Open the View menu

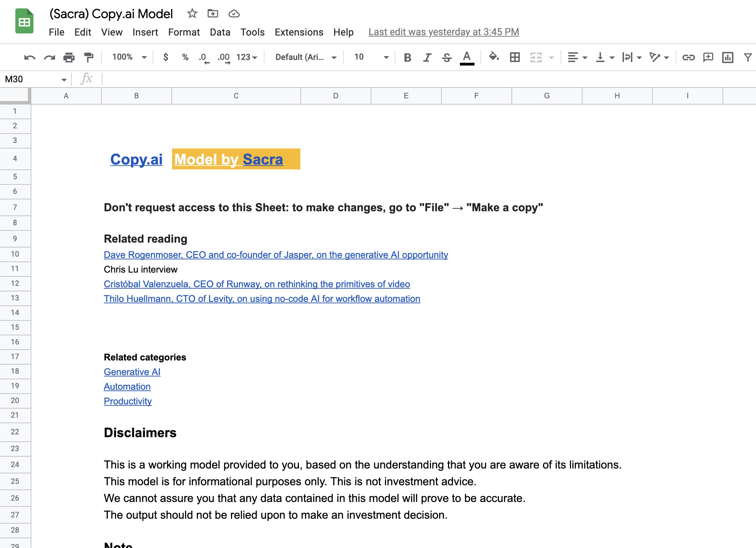click(x=112, y=32)
